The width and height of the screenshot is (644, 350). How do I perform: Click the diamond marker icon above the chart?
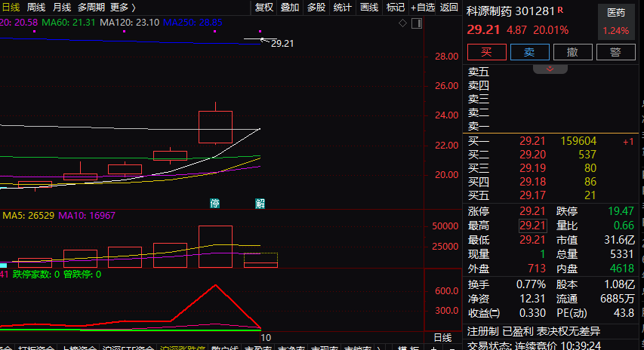[403, 23]
